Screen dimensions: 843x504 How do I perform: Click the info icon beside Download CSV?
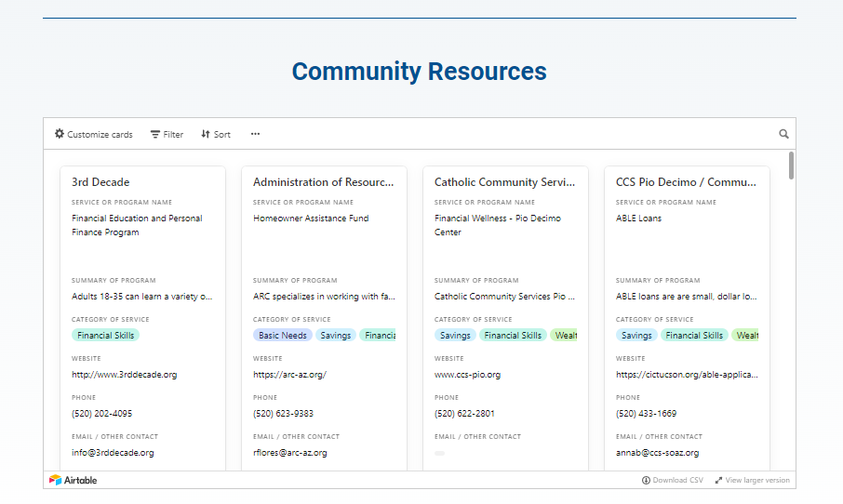point(646,480)
